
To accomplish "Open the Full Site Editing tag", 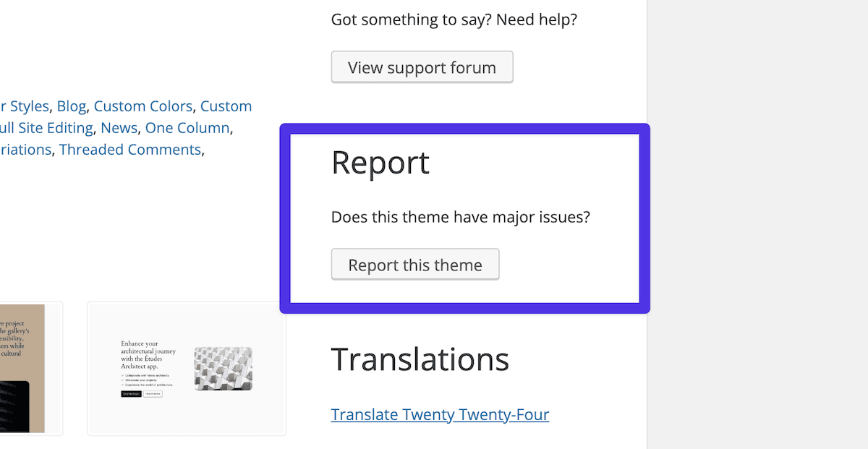I will pyautogui.click(x=47, y=127).
